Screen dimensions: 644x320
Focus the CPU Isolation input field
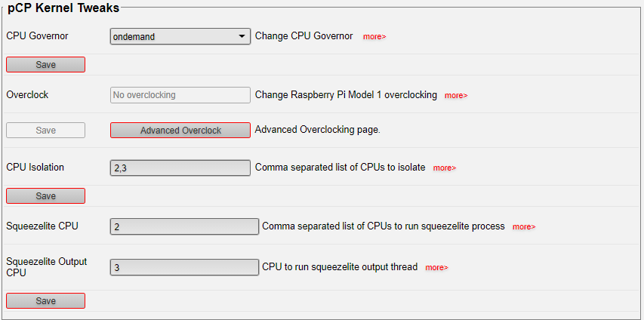[180, 168]
